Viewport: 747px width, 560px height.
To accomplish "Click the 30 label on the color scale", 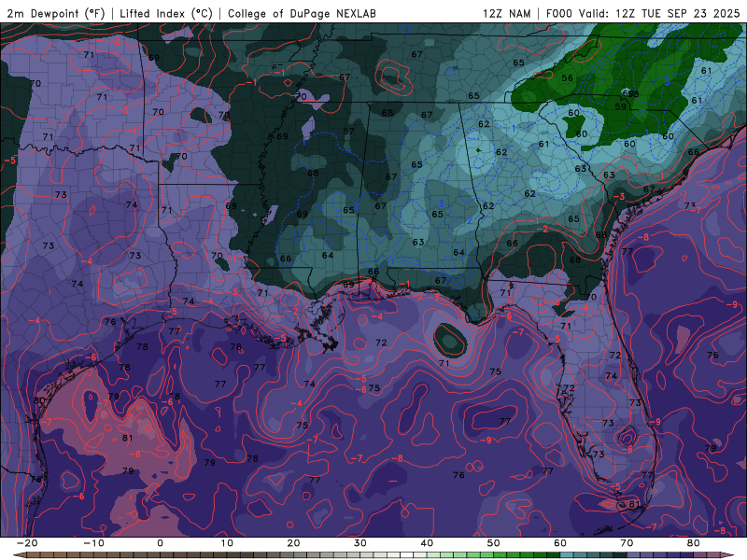I will tap(360, 543).
